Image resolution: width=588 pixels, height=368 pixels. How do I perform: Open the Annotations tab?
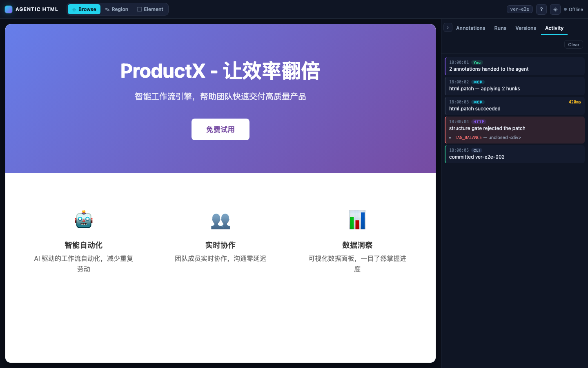(471, 28)
